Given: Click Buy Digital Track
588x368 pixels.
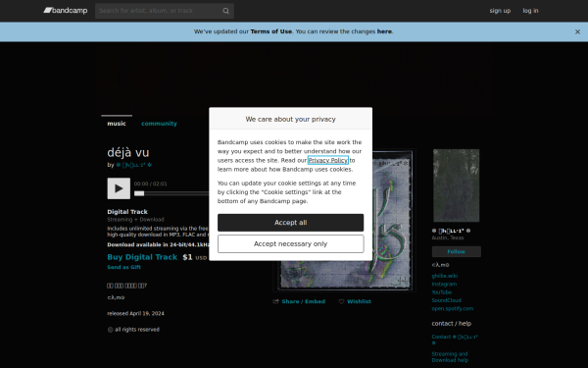Looking at the screenshot, I should [x=142, y=257].
